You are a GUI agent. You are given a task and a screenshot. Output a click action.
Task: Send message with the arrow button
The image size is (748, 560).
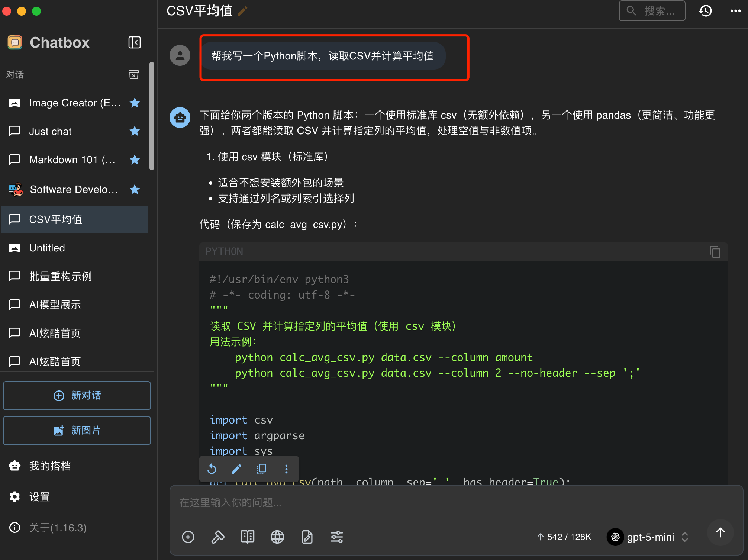click(720, 533)
